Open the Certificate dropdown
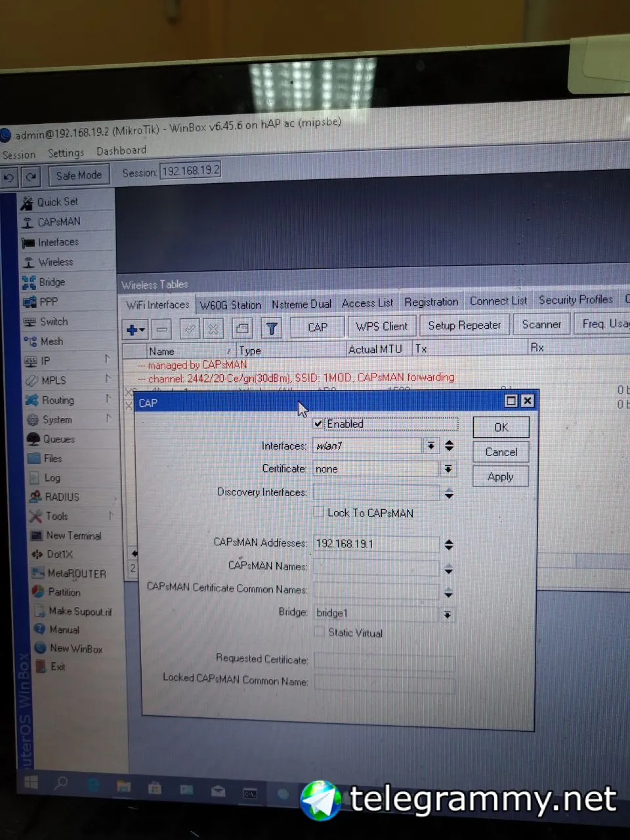The height and width of the screenshot is (840, 630). pos(448,469)
